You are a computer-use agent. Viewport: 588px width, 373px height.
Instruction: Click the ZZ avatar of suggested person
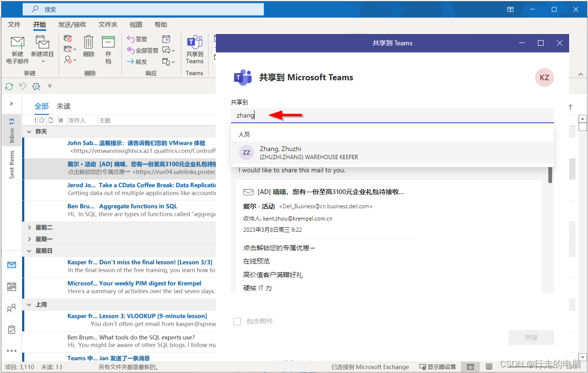click(x=247, y=153)
